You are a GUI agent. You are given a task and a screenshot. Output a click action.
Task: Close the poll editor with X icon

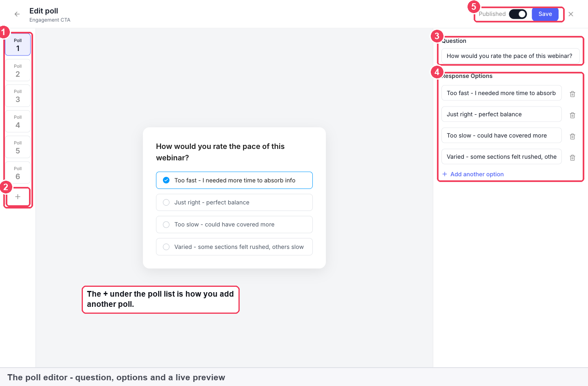pos(571,14)
